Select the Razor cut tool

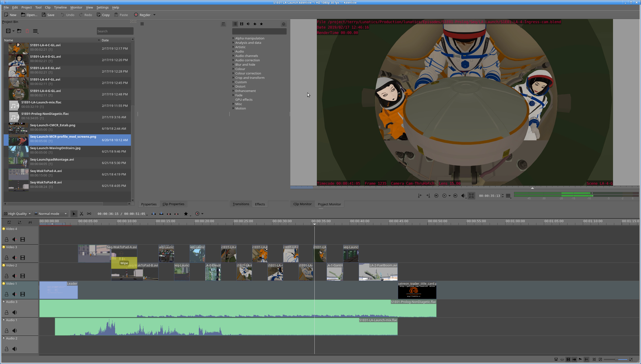pyautogui.click(x=82, y=214)
